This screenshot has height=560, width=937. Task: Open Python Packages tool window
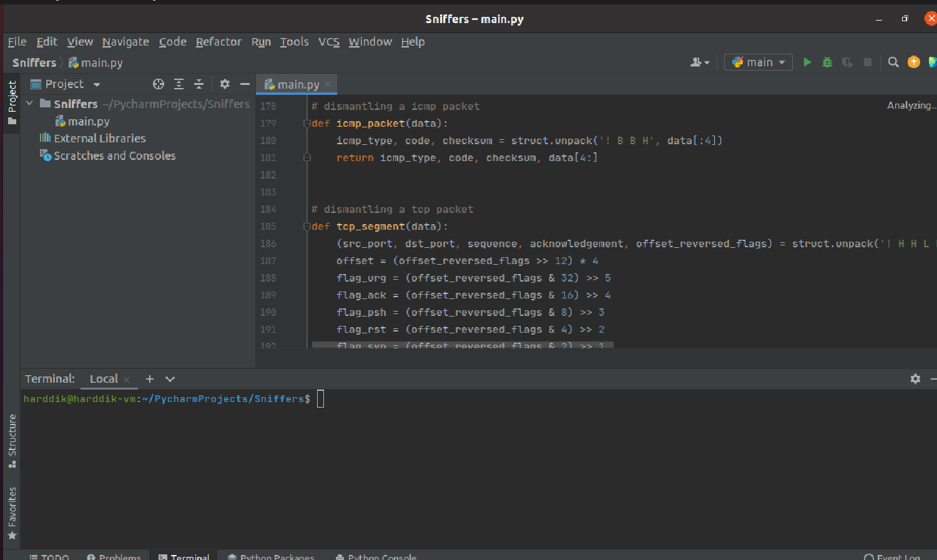(x=270, y=557)
